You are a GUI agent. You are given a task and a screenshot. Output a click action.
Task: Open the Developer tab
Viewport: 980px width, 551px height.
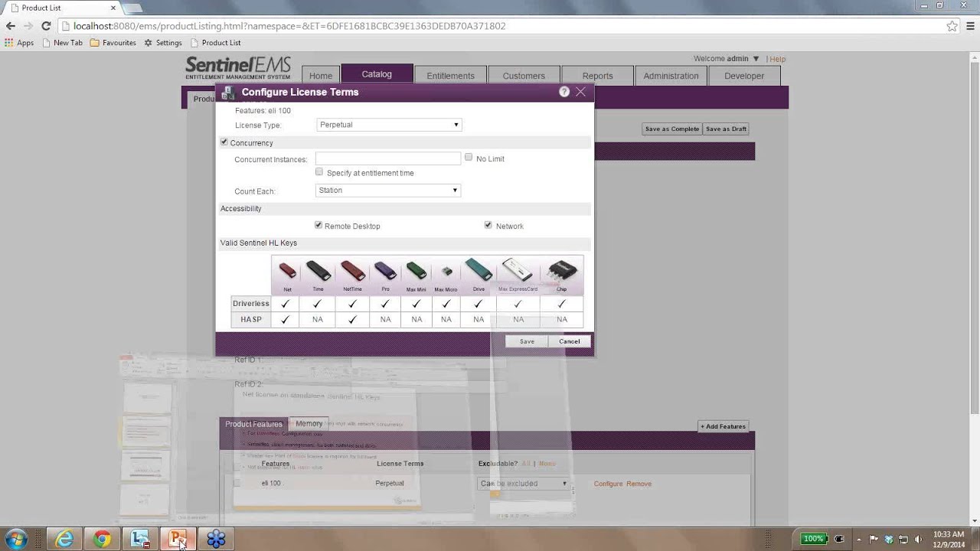point(744,76)
